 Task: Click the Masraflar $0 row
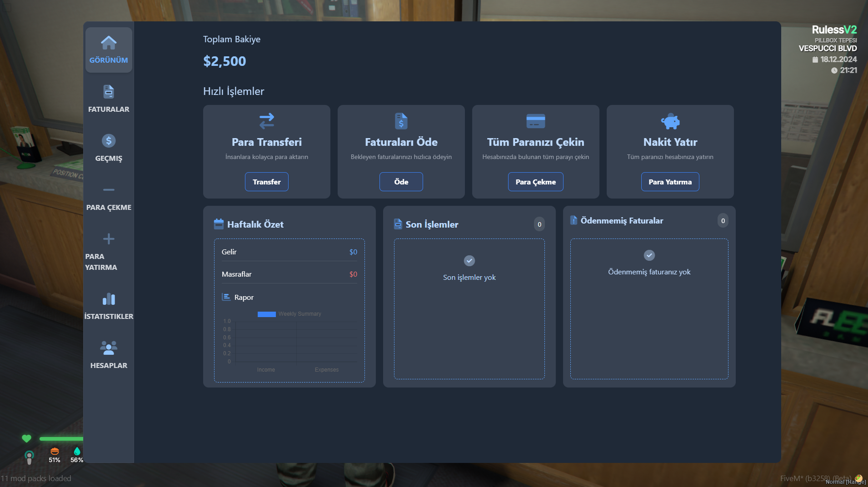coord(289,274)
